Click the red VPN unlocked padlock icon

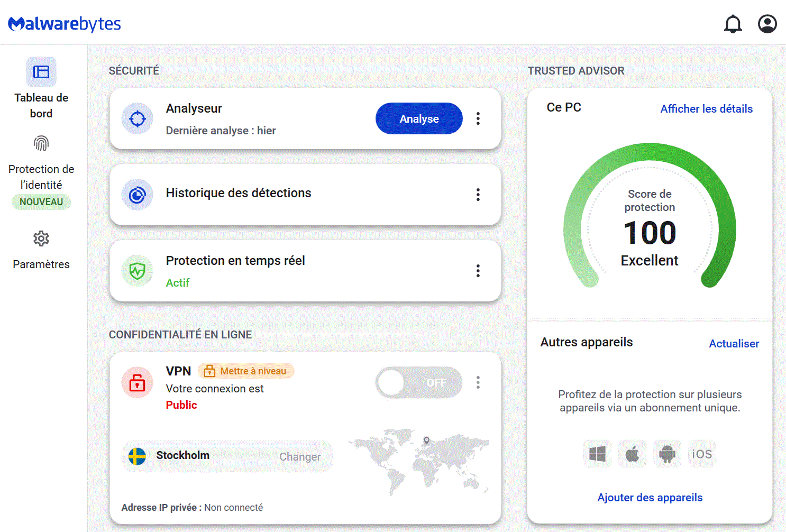click(138, 382)
